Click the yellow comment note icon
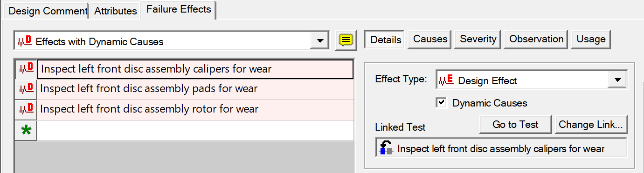Viewport: 644px width, 173px height. [x=345, y=40]
